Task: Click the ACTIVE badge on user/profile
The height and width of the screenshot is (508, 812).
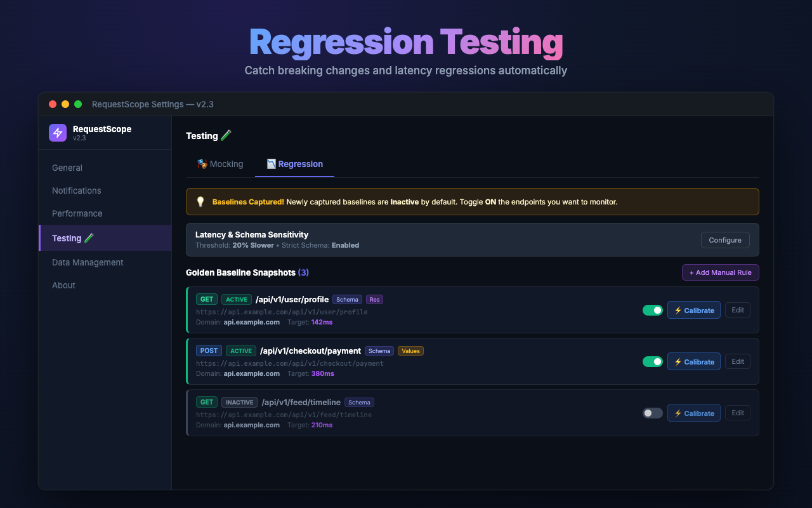Action: point(237,300)
